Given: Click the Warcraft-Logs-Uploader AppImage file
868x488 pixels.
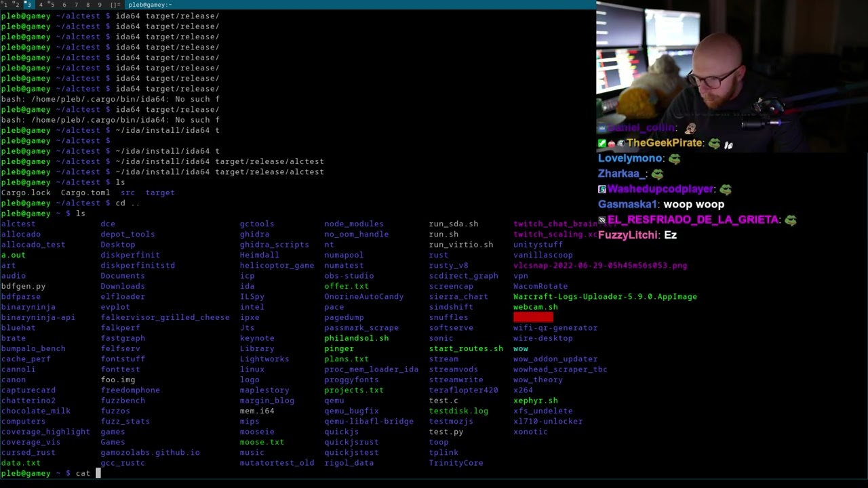Looking at the screenshot, I should click(605, 296).
